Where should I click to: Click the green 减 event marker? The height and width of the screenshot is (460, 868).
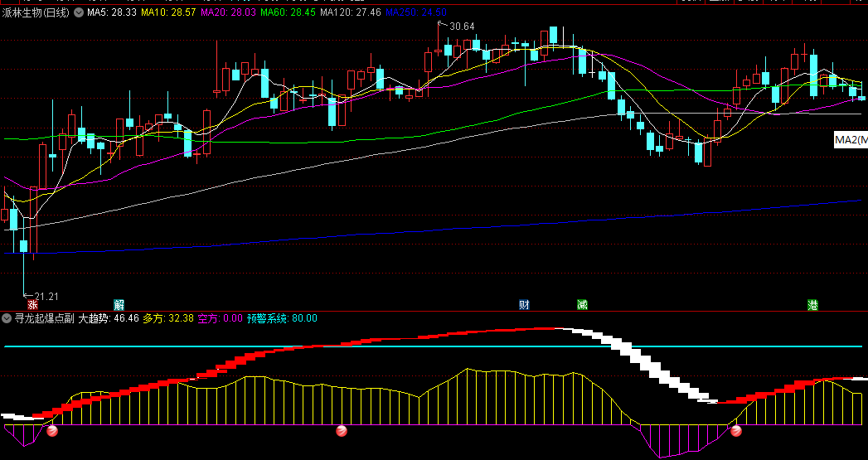(582, 304)
